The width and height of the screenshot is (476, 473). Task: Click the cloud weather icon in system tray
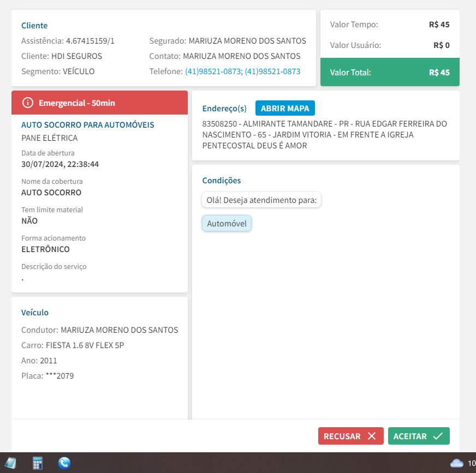coord(456,463)
